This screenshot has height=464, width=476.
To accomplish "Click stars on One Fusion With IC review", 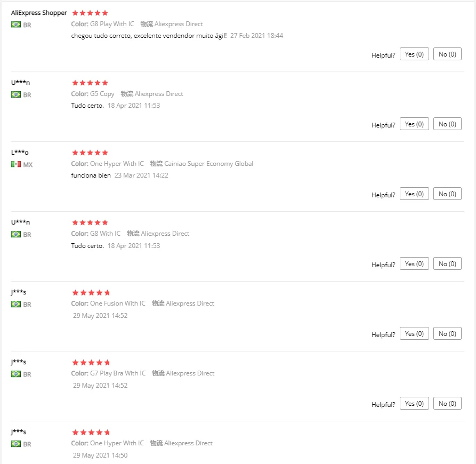I will pyautogui.click(x=91, y=292).
